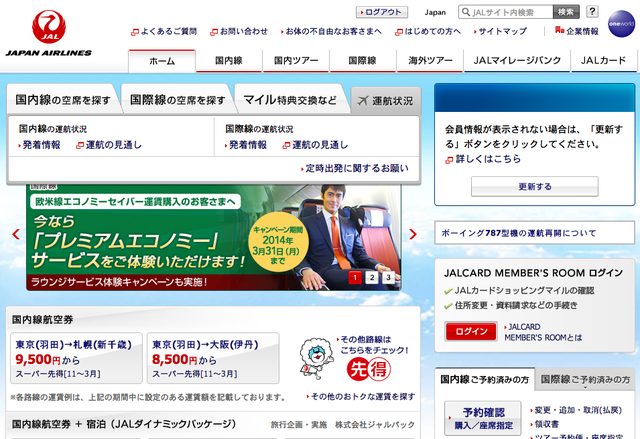Switch to 国内線の空席を探す tab

coord(63,100)
